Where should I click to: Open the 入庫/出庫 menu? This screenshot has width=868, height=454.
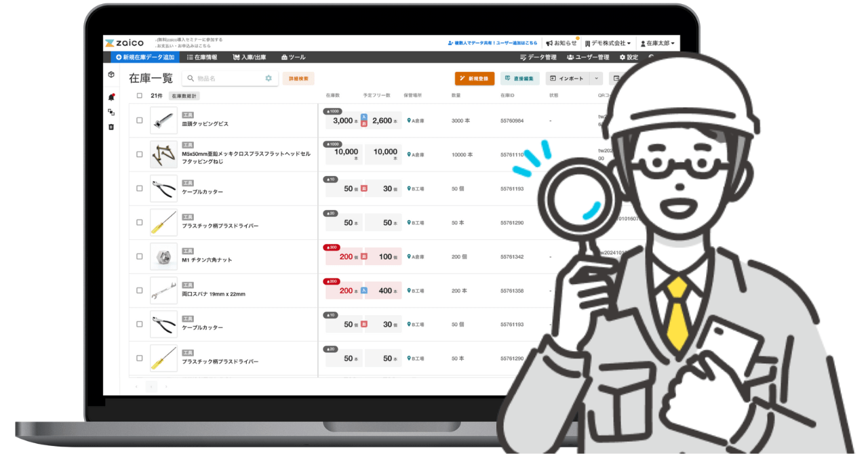pos(249,58)
